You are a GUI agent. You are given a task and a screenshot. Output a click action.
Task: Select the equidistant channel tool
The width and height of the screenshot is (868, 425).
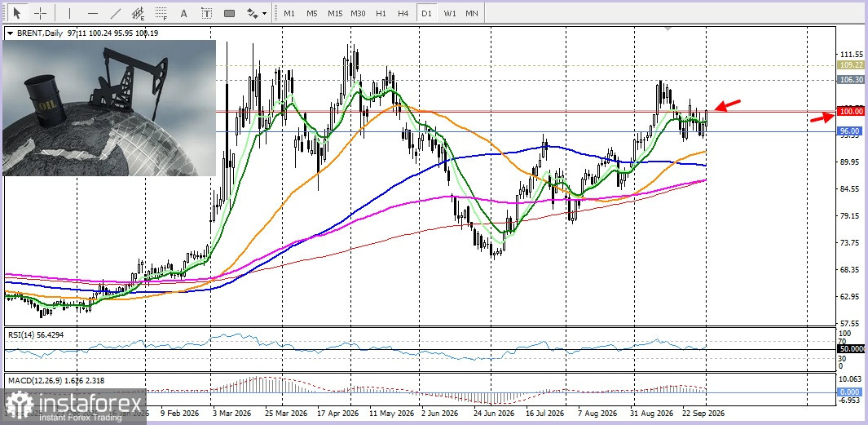click(139, 13)
